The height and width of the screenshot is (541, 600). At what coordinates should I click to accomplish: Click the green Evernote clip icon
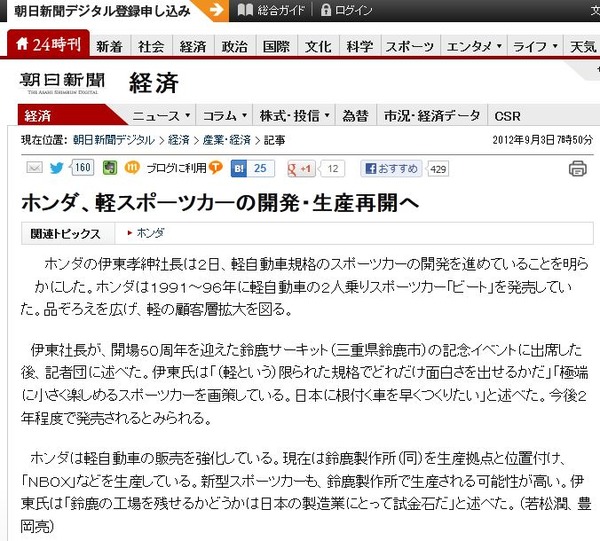tap(110, 168)
